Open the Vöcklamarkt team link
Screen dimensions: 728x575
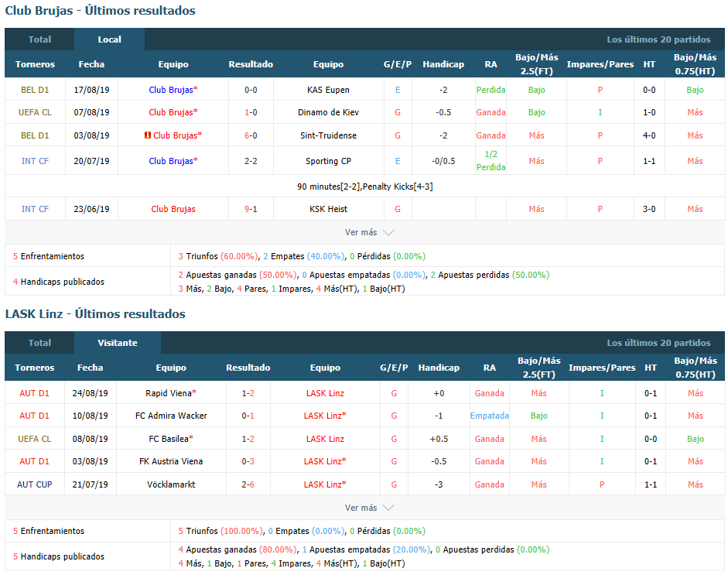171,484
